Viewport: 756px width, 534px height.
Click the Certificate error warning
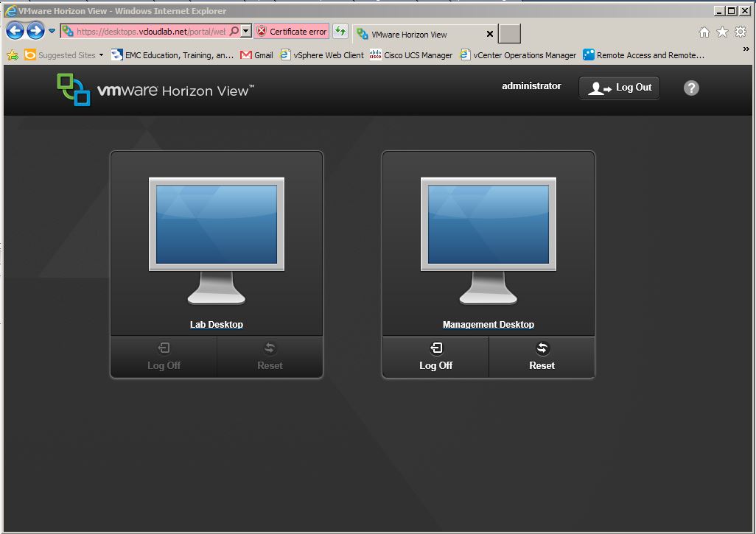pos(293,32)
